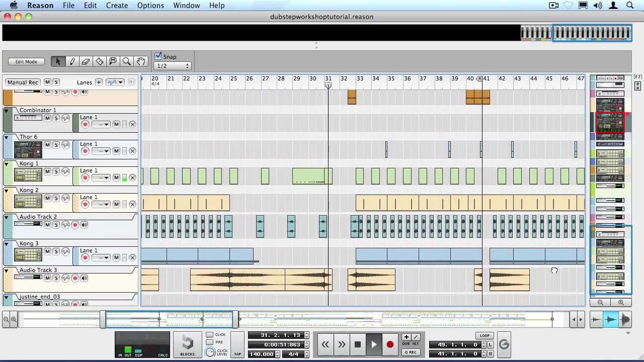Image resolution: width=644 pixels, height=362 pixels.
Task: Open the Snap value 1/2 dropdown
Action: point(173,66)
